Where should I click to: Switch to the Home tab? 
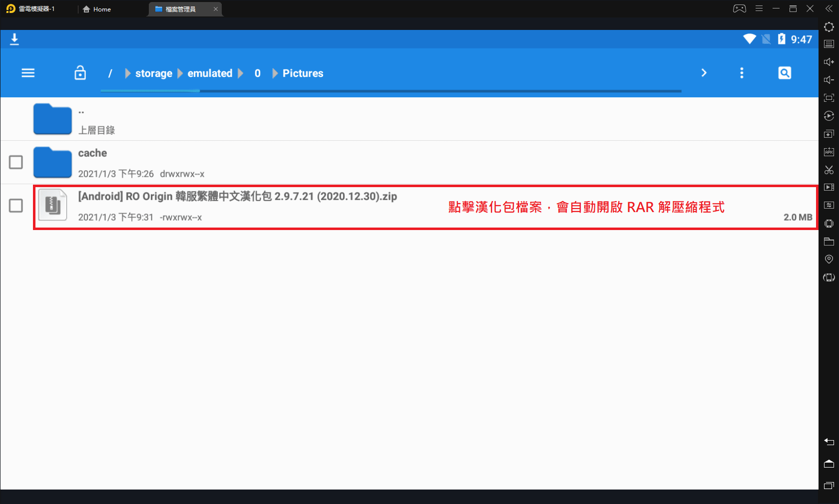(97, 9)
